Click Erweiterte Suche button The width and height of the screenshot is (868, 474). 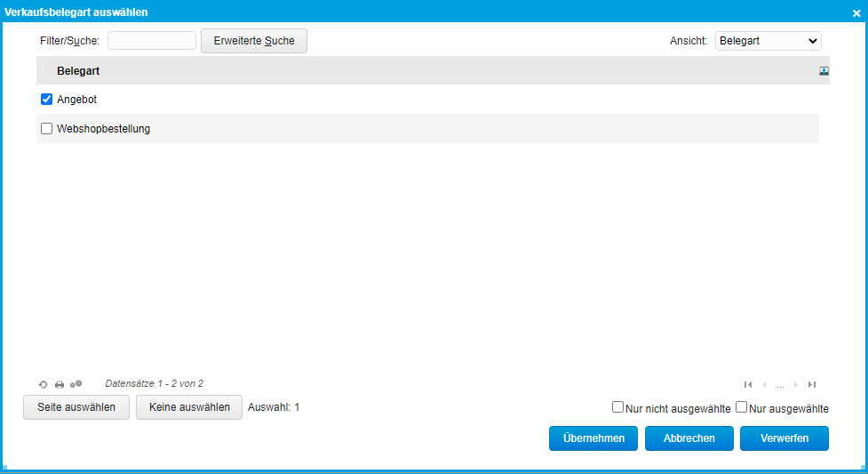click(254, 41)
